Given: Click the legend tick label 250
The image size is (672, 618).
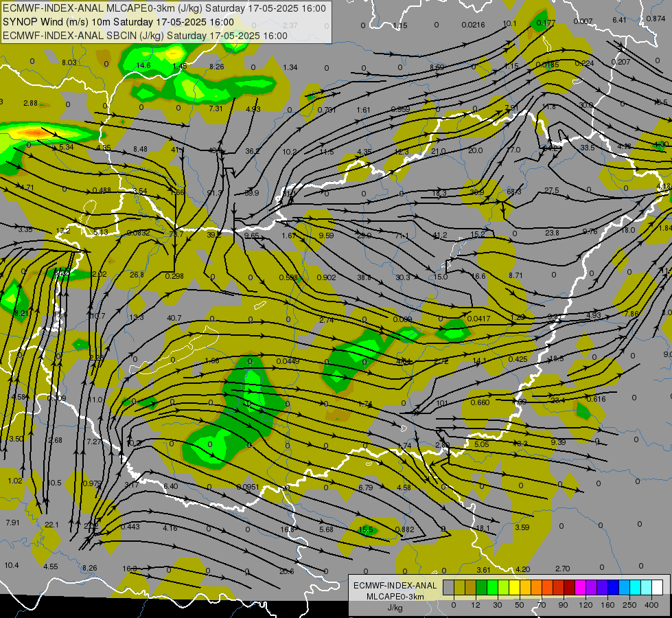Looking at the screenshot, I should pyautogui.click(x=629, y=605).
